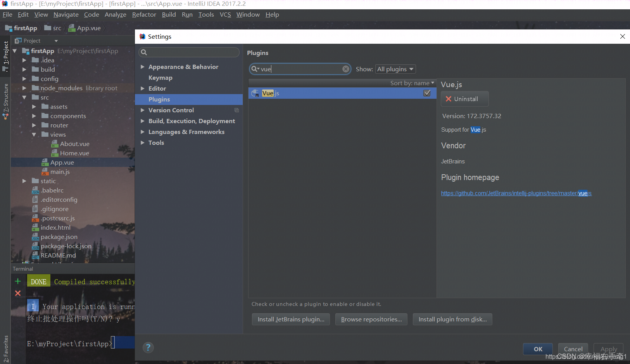Select Keymap in settings list

coord(161,77)
